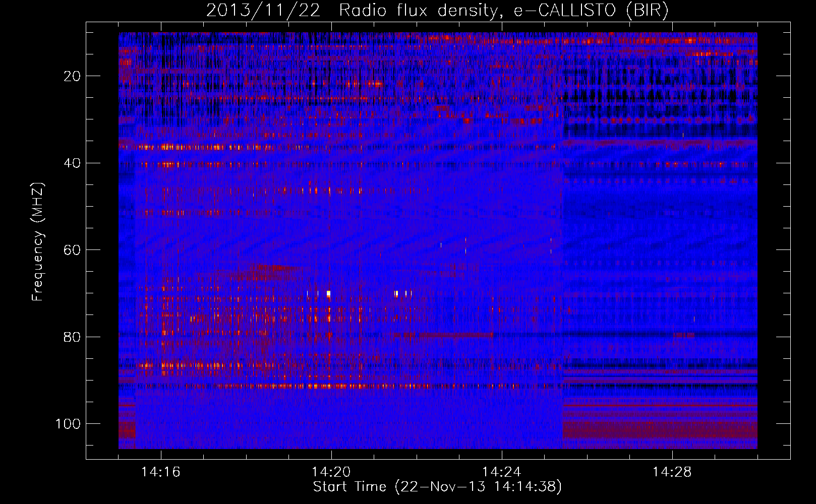Click the 80 frequency axis label
816x504 pixels.
(73, 337)
